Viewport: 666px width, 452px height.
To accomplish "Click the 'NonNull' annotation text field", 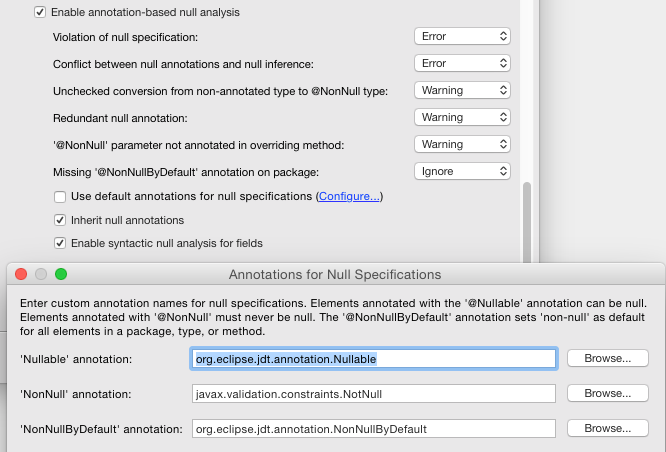I will point(373,394).
